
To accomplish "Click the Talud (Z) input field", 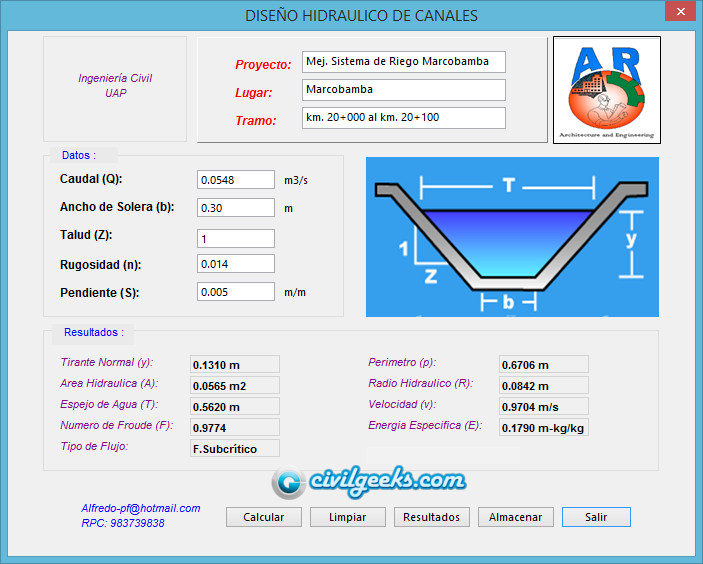I will pos(236,239).
